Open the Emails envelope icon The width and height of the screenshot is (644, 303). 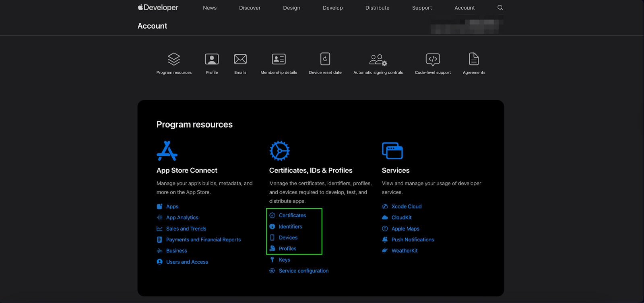point(240,59)
